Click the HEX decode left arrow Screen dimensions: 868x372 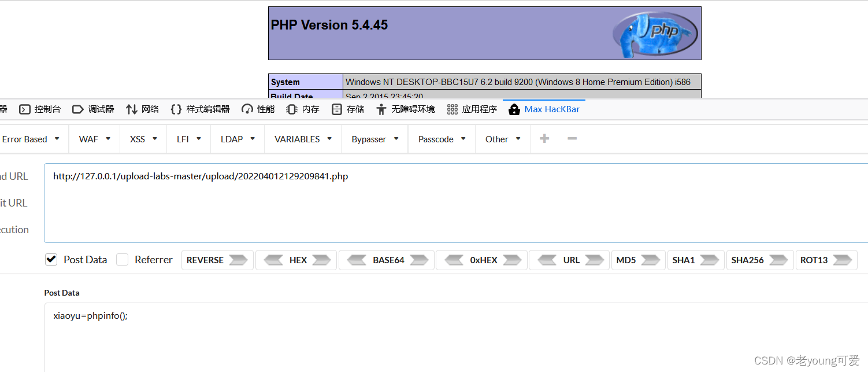(x=273, y=260)
